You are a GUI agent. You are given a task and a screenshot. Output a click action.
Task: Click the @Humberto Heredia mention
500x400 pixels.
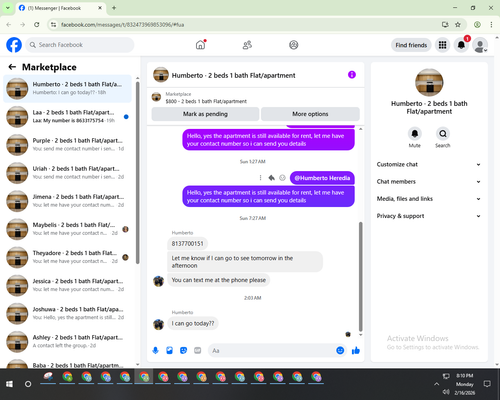(x=322, y=178)
